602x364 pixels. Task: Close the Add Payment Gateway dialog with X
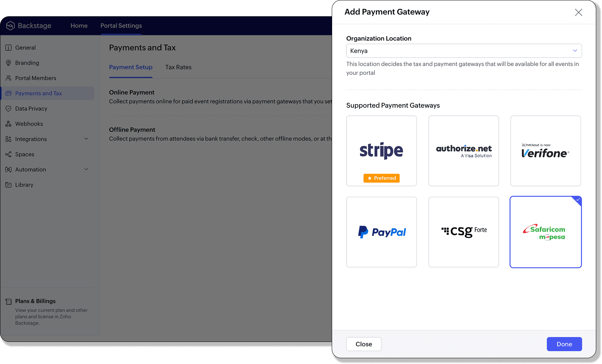[578, 12]
